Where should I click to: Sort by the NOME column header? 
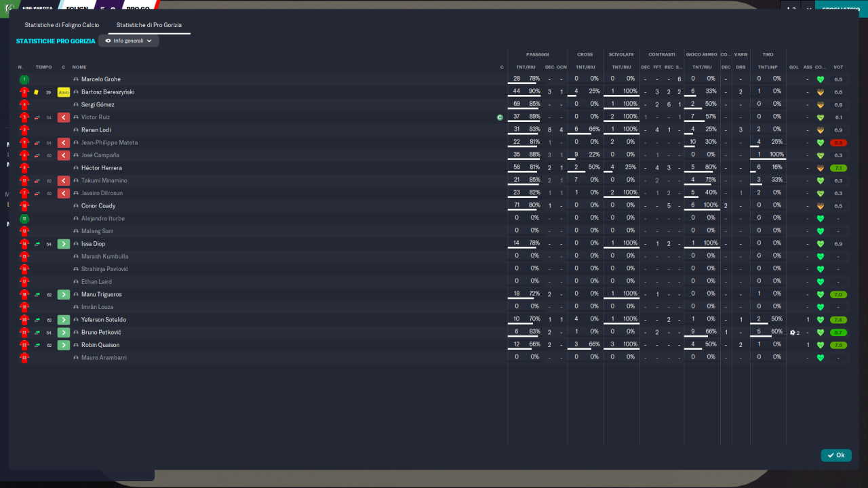79,67
